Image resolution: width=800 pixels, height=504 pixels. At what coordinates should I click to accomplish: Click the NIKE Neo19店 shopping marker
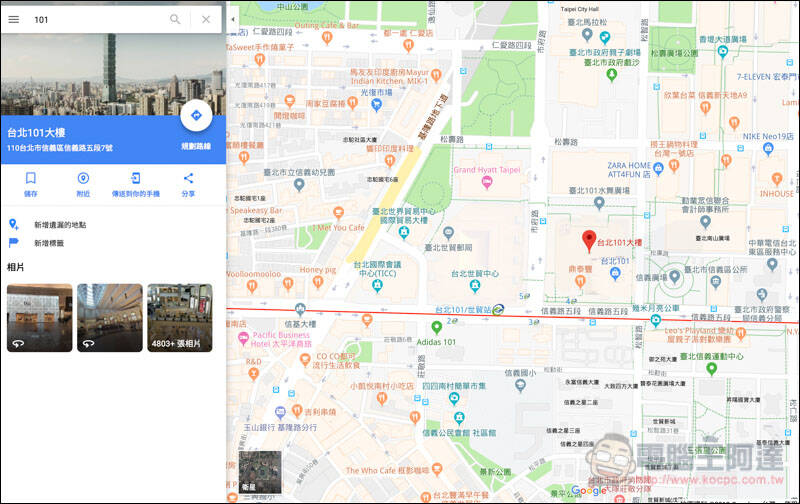pyautogui.click(x=768, y=149)
